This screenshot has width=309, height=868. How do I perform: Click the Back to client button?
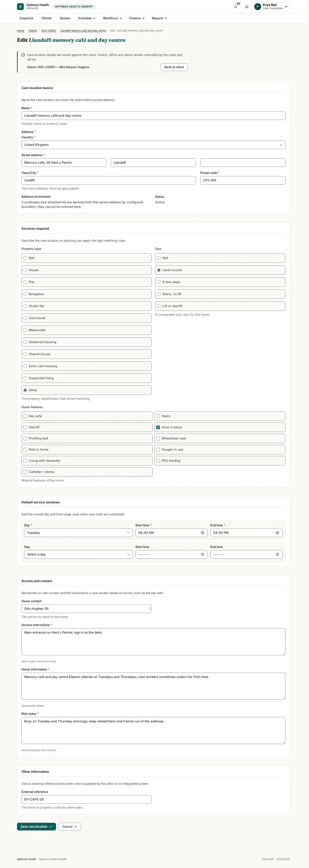[174, 67]
